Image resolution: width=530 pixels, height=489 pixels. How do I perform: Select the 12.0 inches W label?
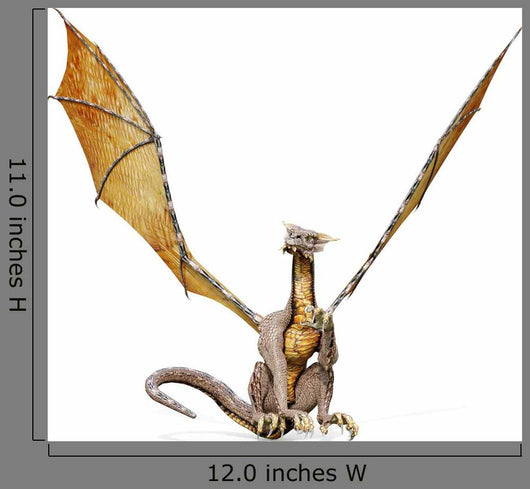(287, 473)
